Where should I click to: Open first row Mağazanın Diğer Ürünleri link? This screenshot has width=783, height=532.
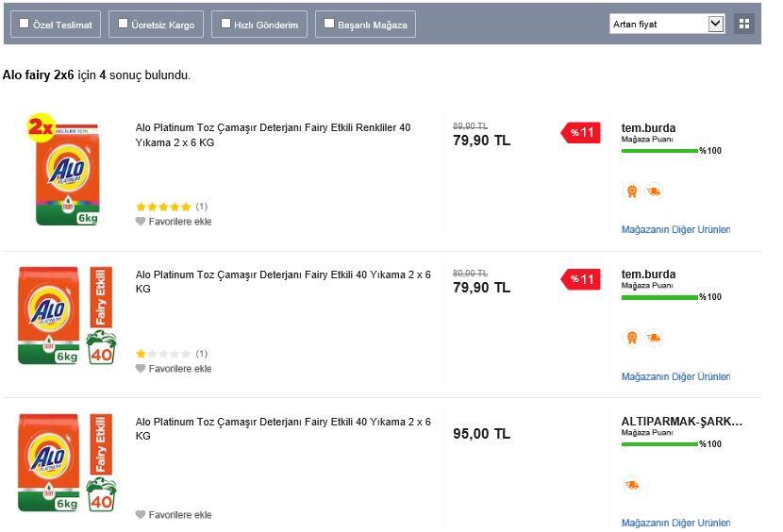675,229
